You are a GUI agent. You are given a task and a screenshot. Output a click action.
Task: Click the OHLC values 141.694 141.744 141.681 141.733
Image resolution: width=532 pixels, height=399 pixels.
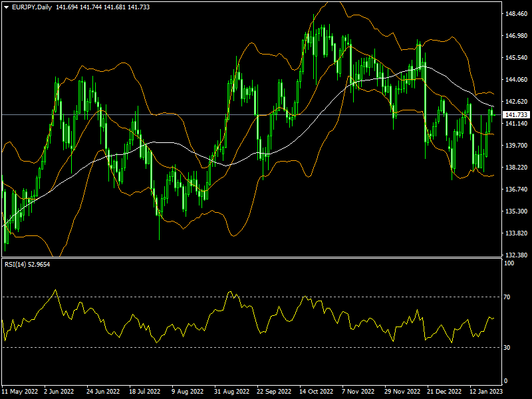coord(102,7)
